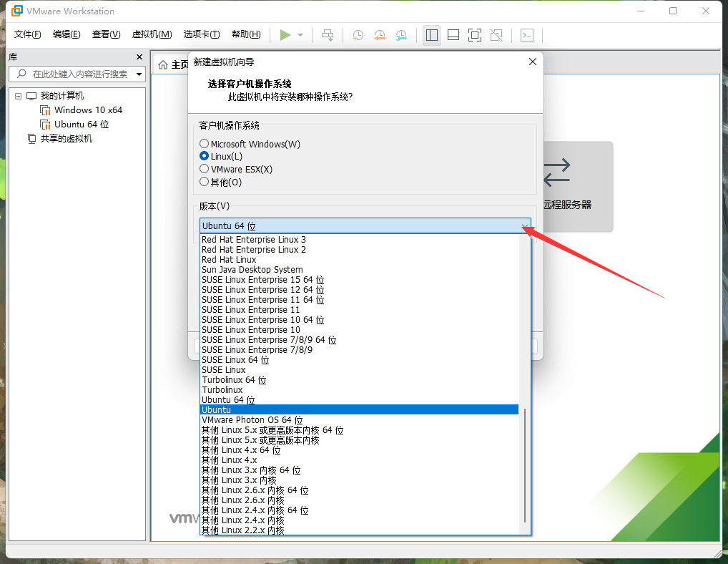Image resolution: width=728 pixels, height=564 pixels.
Task: Click the Ubuntu 64 位 VM icon in library
Action: click(45, 125)
